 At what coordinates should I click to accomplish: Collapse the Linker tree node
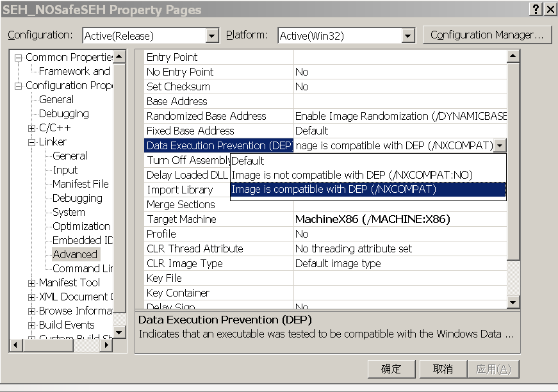click(32, 142)
